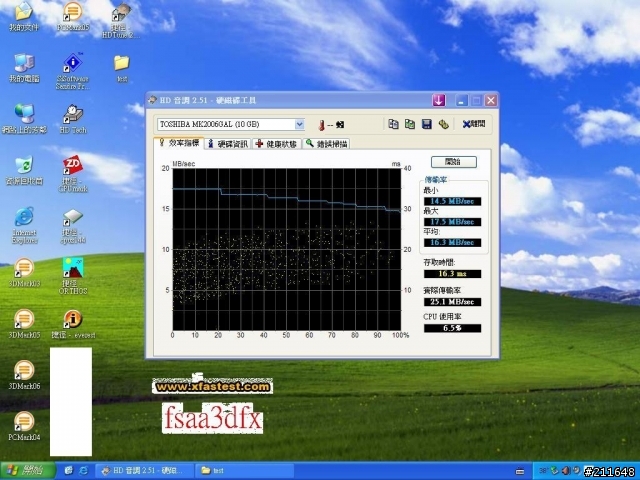Image resolution: width=640 pixels, height=480 pixels.
Task: Switch to the 效率指標 benchmark tab
Action: (x=180, y=143)
